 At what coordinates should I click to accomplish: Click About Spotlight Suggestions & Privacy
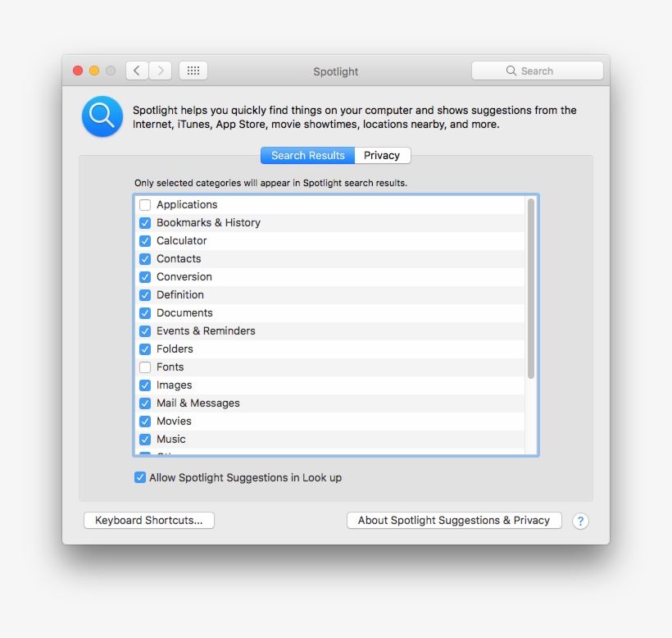(x=454, y=520)
